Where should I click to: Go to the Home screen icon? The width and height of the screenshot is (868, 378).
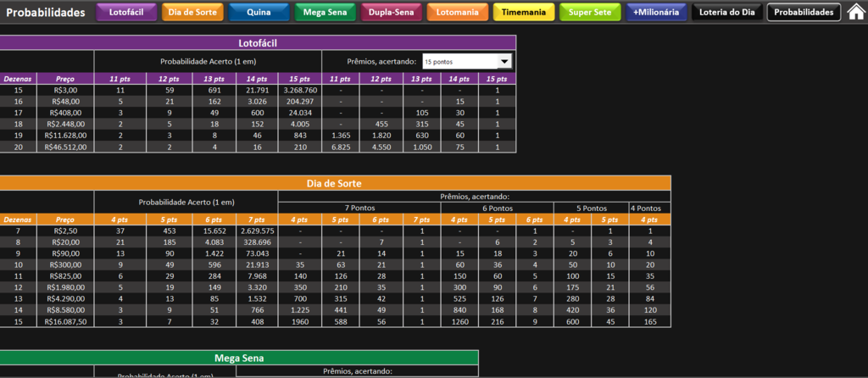[x=856, y=12]
